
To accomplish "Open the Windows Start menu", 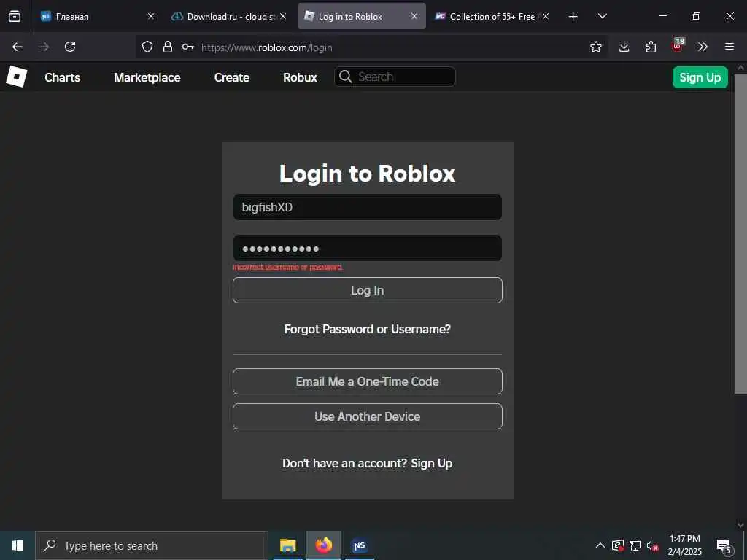I will point(18,545).
